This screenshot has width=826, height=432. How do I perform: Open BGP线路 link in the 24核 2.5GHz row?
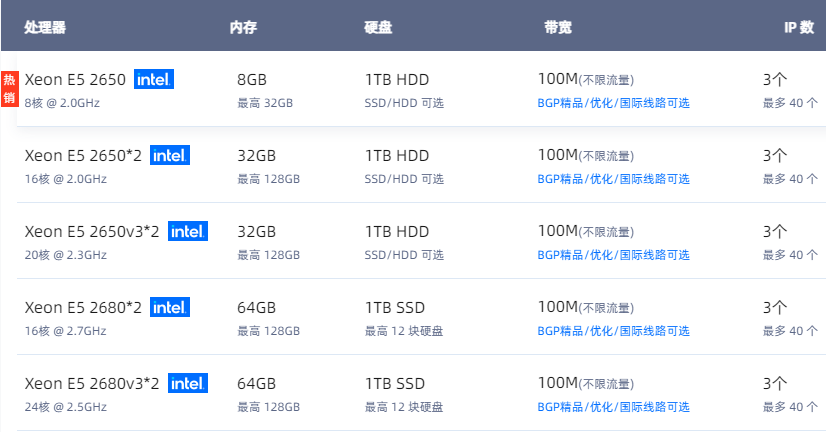(613, 406)
